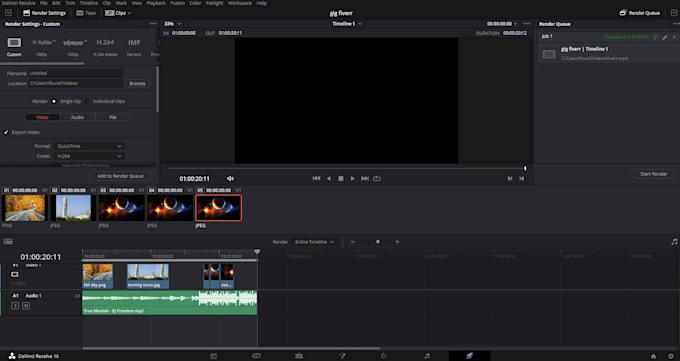Open the viewer timecode display dropdown
680x361 pixels.
pos(502,24)
